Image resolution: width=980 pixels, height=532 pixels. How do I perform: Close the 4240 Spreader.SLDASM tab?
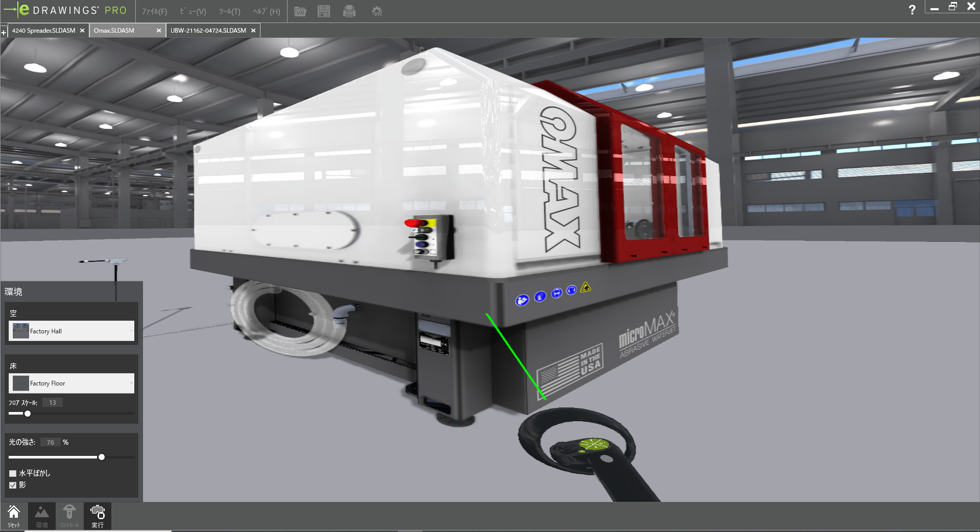[82, 31]
